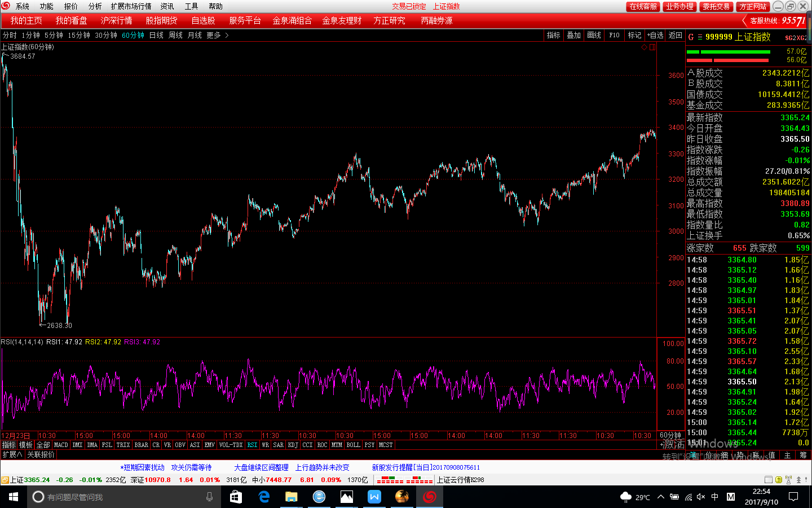The height and width of the screenshot is (508, 812).
Task: Open Windows Start menu
Action: [14, 497]
